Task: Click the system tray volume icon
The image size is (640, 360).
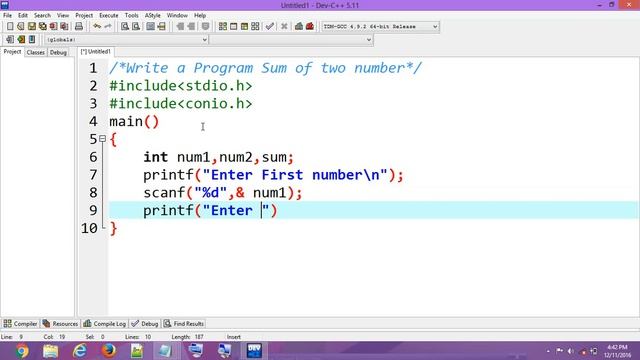Action: coord(571,351)
